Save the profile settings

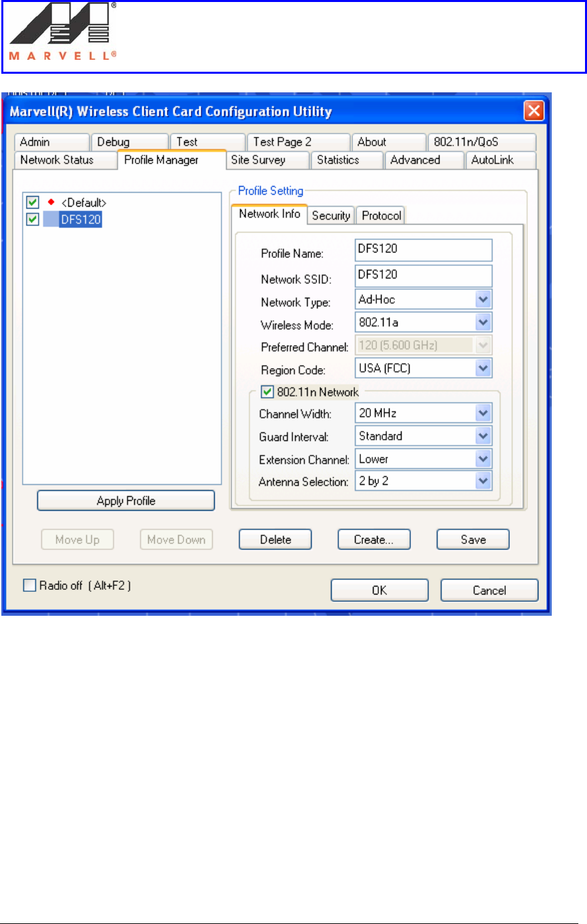point(473,539)
